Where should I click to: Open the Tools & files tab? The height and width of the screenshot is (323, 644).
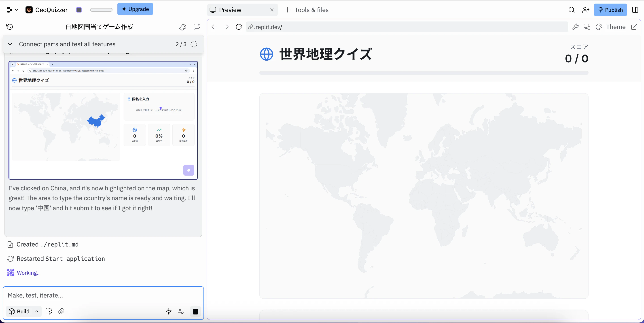[x=307, y=10]
